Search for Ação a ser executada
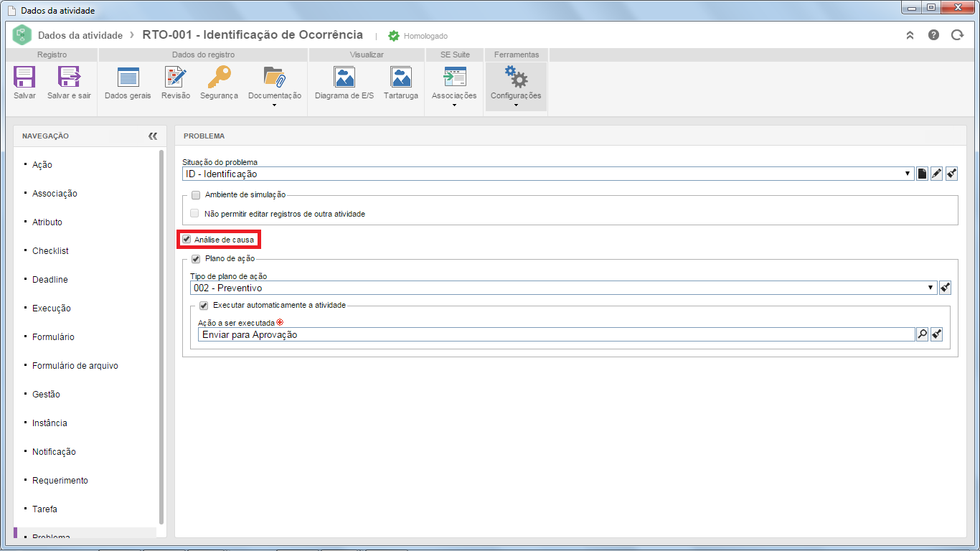Screen dimensions: 980x551 coord(923,334)
